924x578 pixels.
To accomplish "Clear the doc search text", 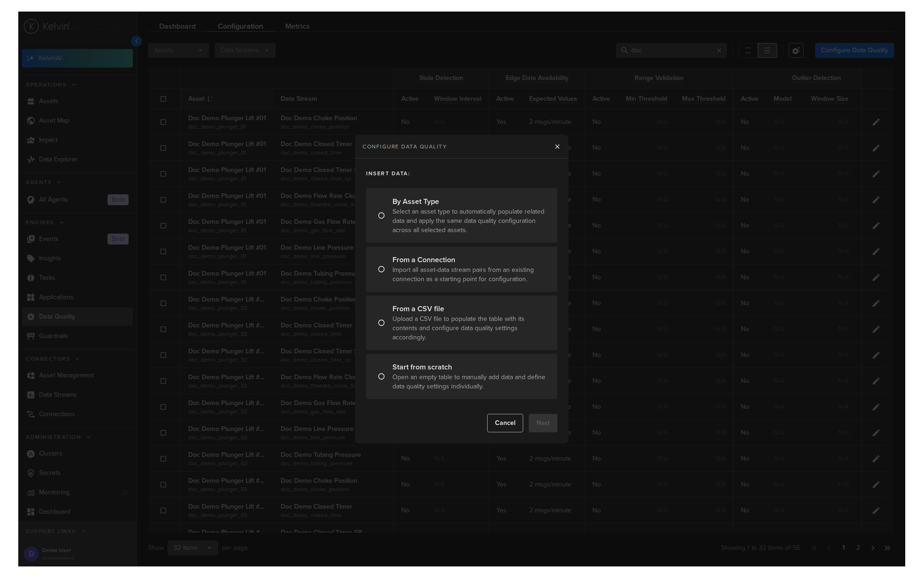I will pyautogui.click(x=719, y=50).
